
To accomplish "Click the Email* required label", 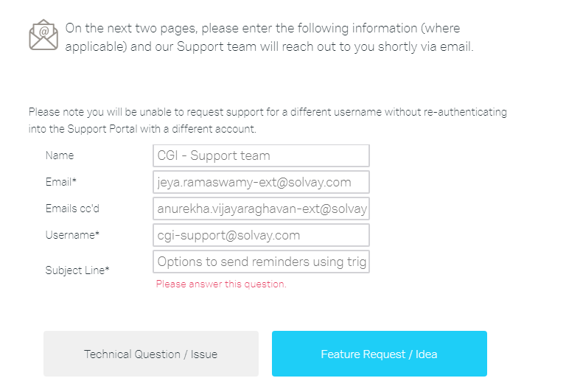I will (x=60, y=182).
